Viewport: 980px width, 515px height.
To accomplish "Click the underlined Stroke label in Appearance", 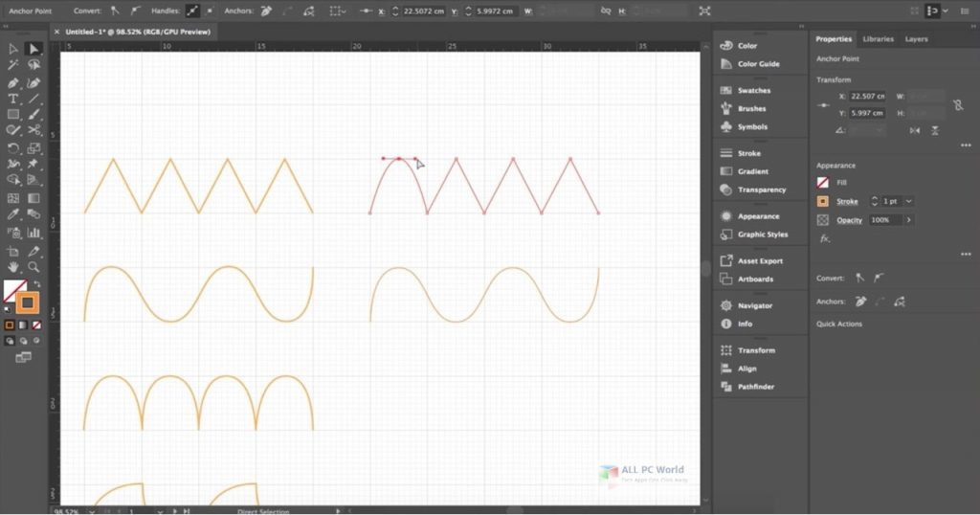I will pyautogui.click(x=847, y=202).
